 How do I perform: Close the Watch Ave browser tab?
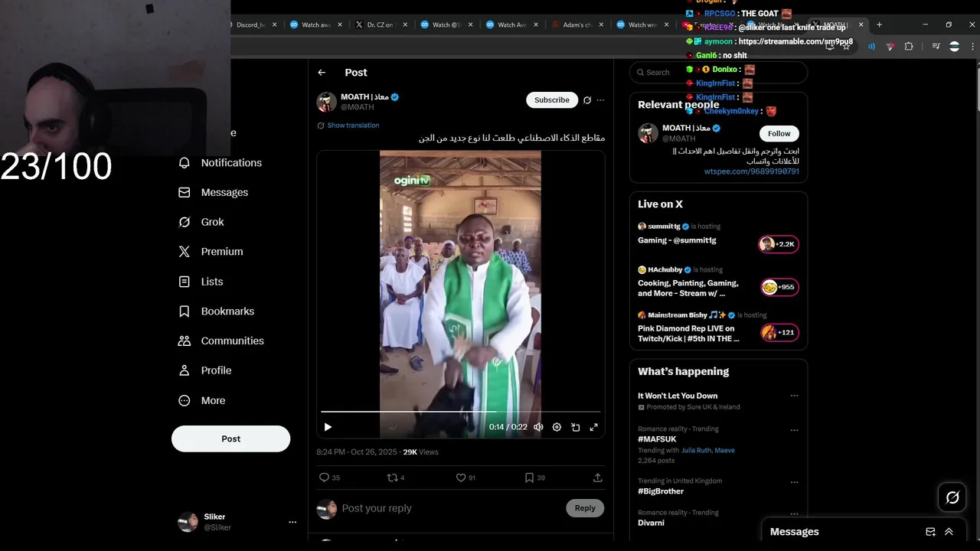[x=536, y=24]
